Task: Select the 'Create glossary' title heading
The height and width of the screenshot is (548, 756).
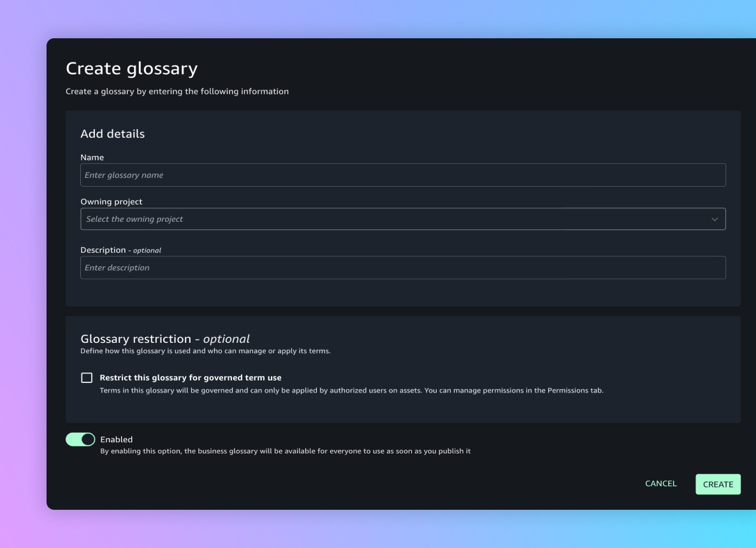Action: click(131, 68)
